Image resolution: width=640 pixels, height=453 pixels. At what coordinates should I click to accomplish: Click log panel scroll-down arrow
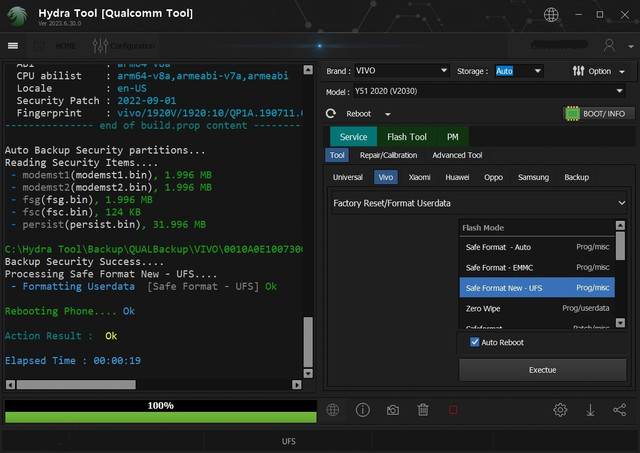[308, 373]
